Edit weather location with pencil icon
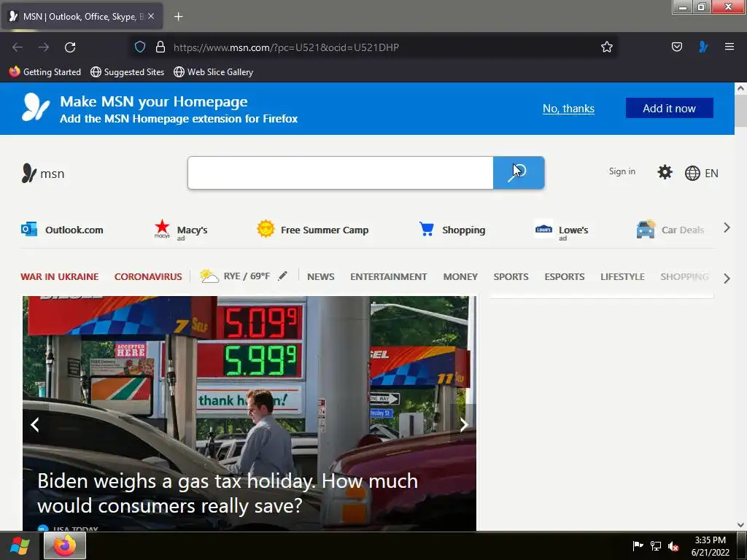This screenshot has width=747, height=560. tap(282, 276)
